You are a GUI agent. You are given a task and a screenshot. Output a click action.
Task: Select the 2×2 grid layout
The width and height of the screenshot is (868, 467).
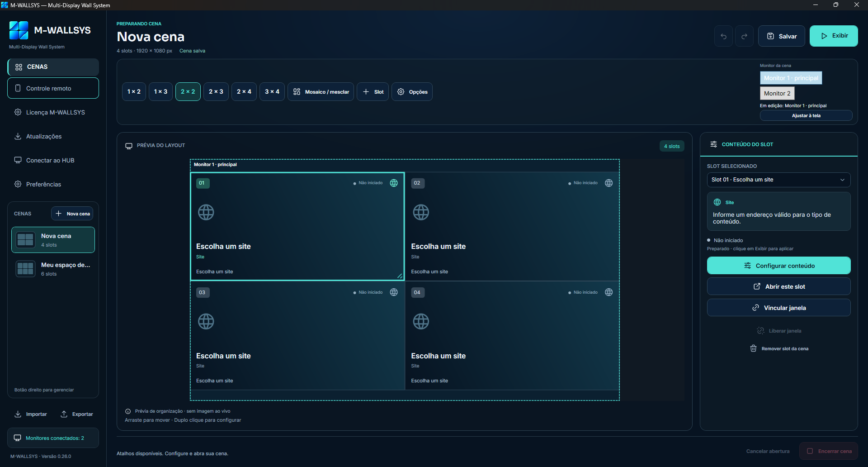click(x=188, y=92)
